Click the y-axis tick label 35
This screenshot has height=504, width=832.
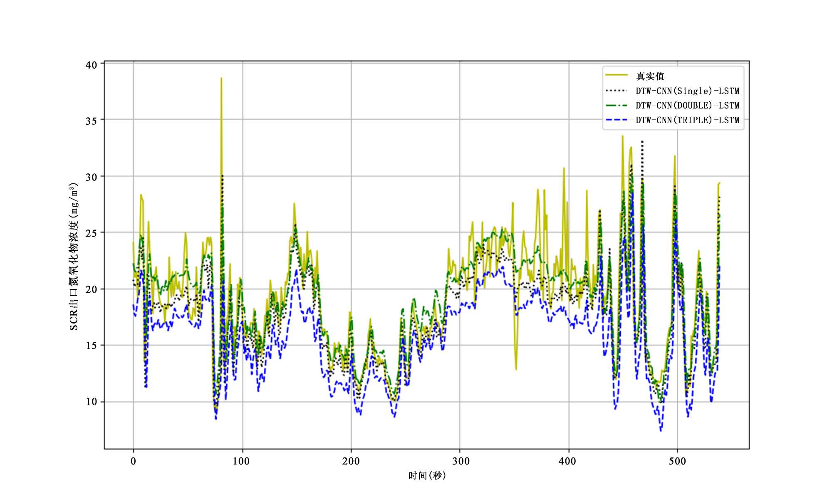91,121
